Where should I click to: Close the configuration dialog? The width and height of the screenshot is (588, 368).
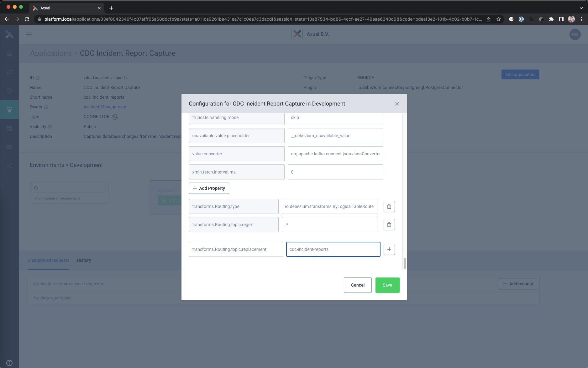[397, 104]
